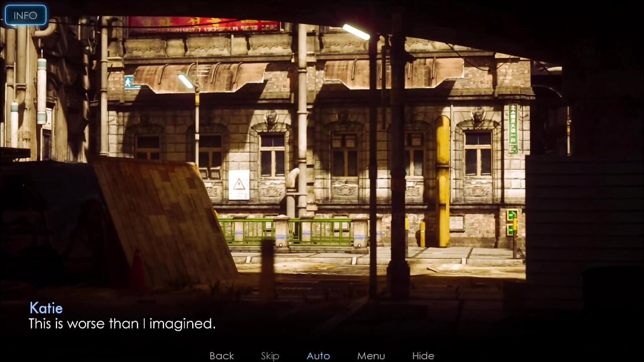The image size is (644, 362).
Task: Select Skip in the quick menu
Action: coord(270,355)
